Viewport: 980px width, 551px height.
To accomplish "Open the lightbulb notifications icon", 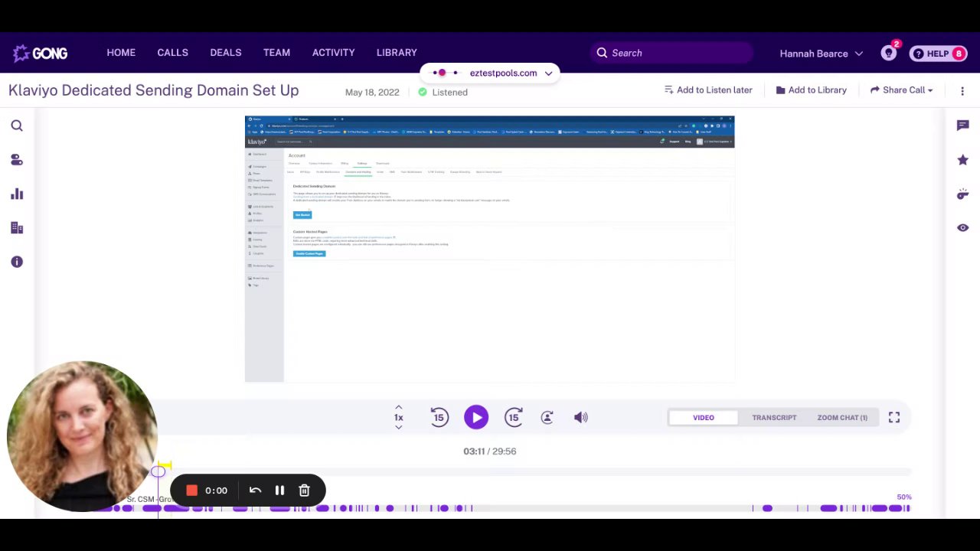I will tap(889, 53).
